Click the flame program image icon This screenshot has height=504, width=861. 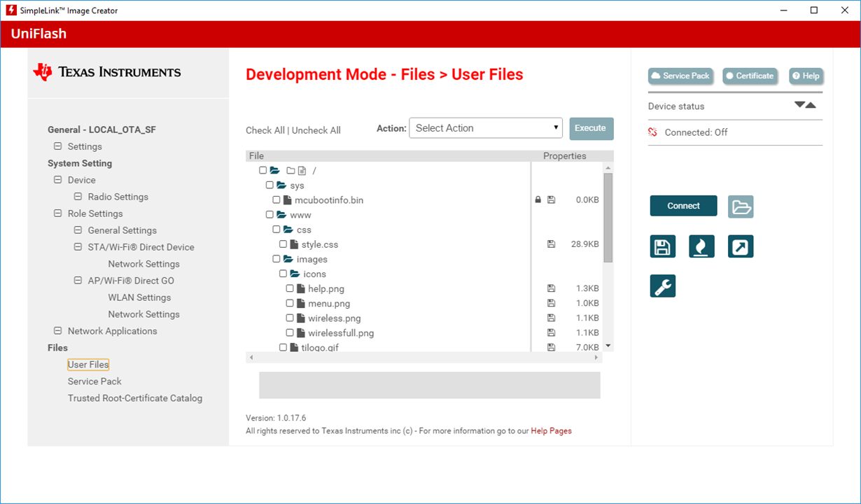point(701,246)
